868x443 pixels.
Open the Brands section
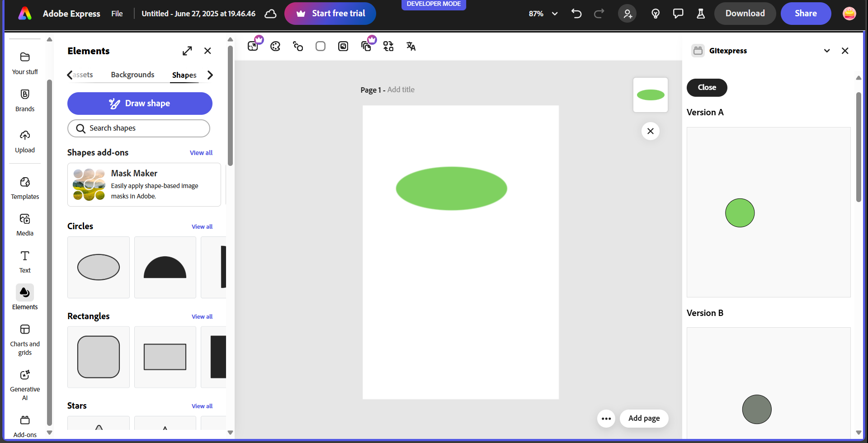click(x=25, y=100)
